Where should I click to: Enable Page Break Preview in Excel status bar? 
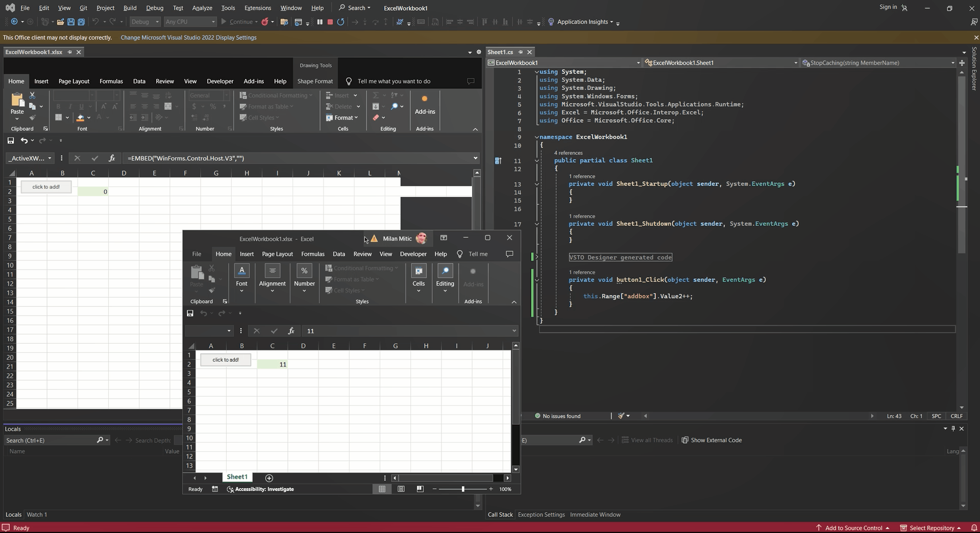420,489
